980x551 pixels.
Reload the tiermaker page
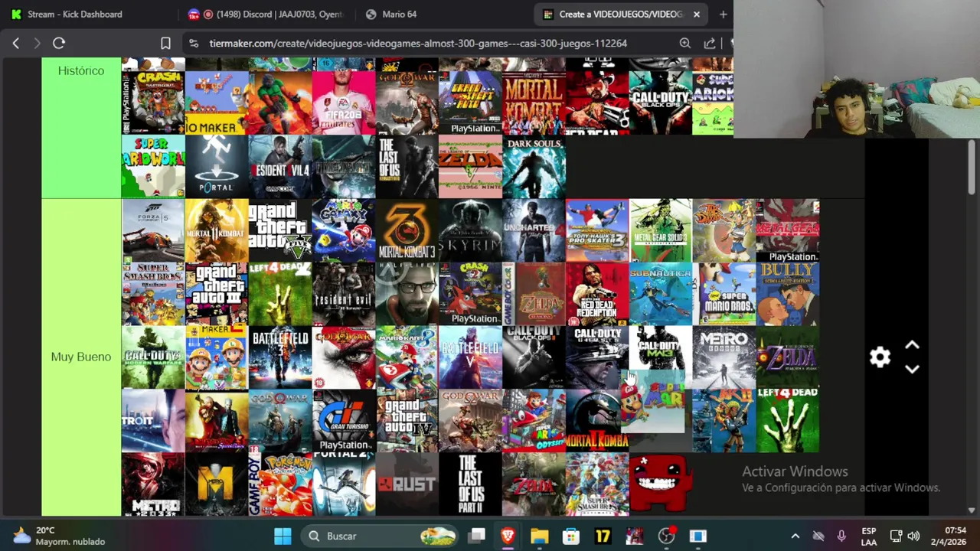click(59, 44)
